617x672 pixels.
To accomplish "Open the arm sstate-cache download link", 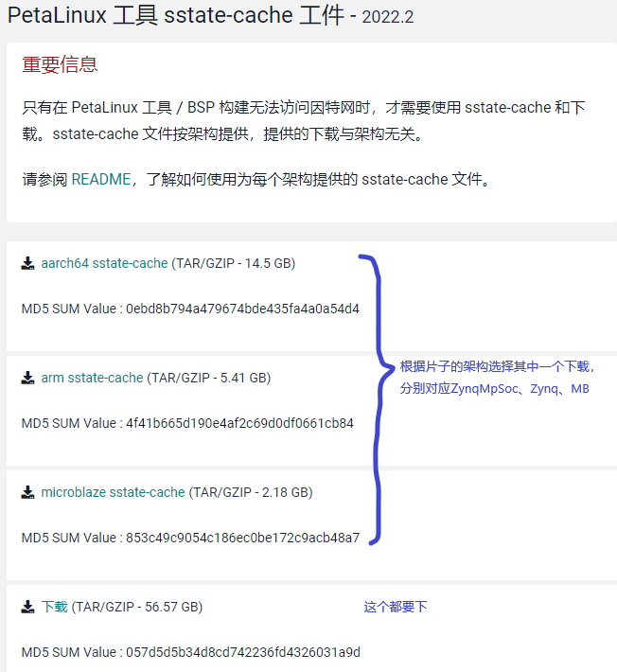I will [x=92, y=378].
